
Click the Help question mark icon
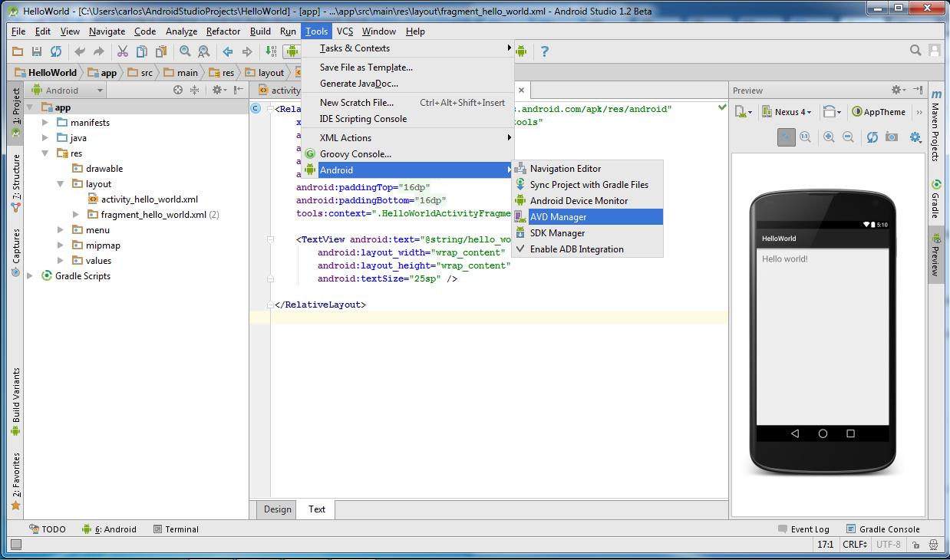(x=544, y=51)
